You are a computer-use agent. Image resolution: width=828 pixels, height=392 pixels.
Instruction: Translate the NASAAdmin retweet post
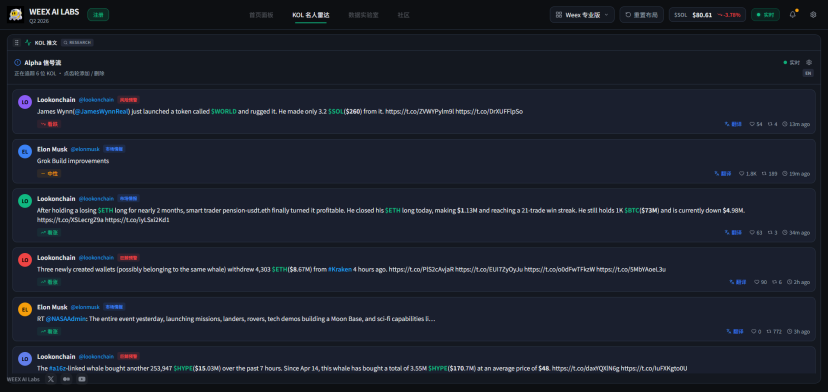click(735, 332)
